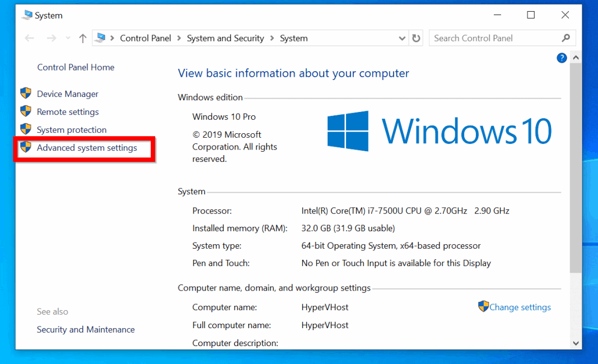
Task: Click the System icon in the title bar
Action: pos(26,15)
